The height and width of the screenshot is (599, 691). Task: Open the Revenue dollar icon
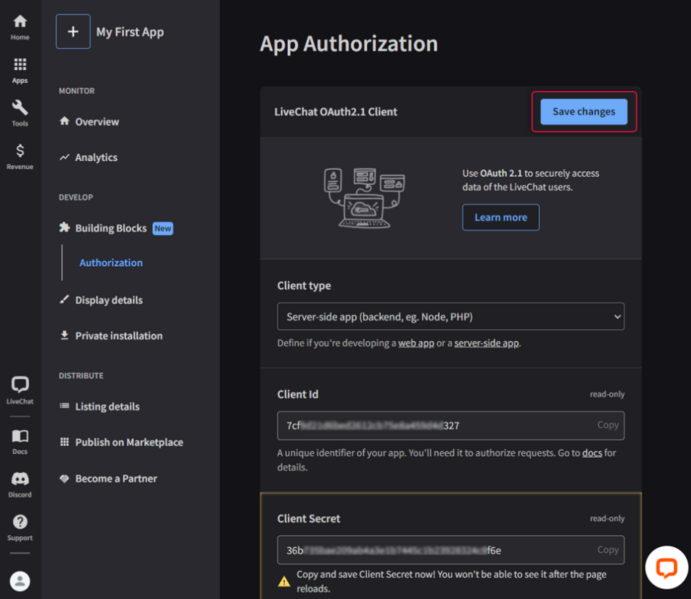[20, 156]
